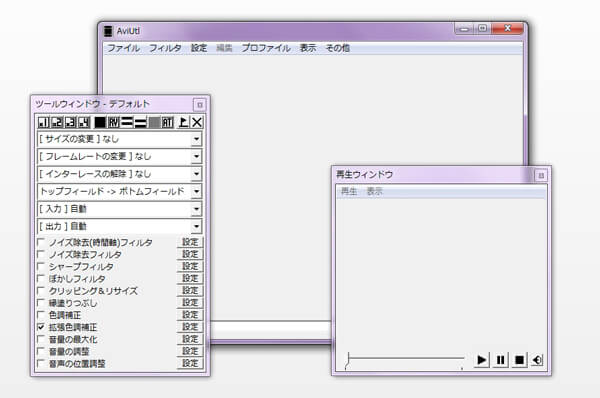600x398 pixels.
Task: Enable ノイズ除去フィルタ checkbox
Action: [x=41, y=254]
